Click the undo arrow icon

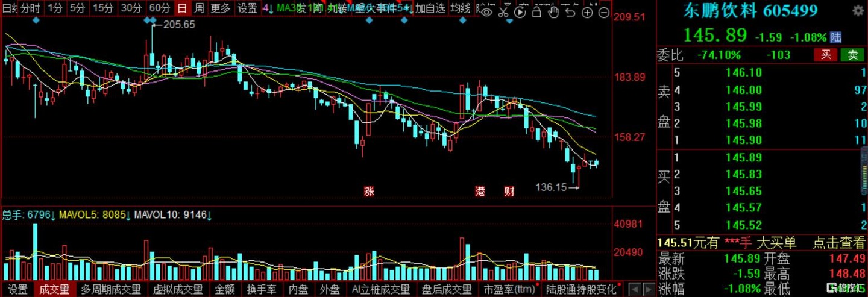pos(570,12)
